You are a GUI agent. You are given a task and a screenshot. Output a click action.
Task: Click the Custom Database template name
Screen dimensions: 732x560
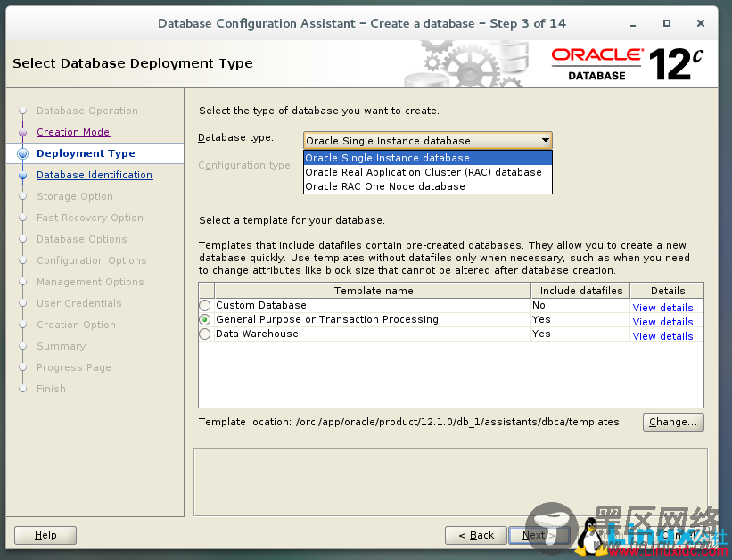pyautogui.click(x=261, y=305)
